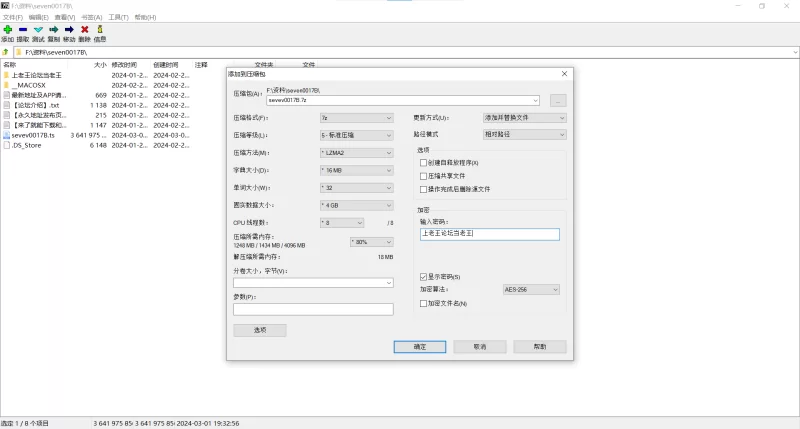Click the Info (信息) toolbar icon
The width and height of the screenshot is (800, 429).
pos(100,30)
